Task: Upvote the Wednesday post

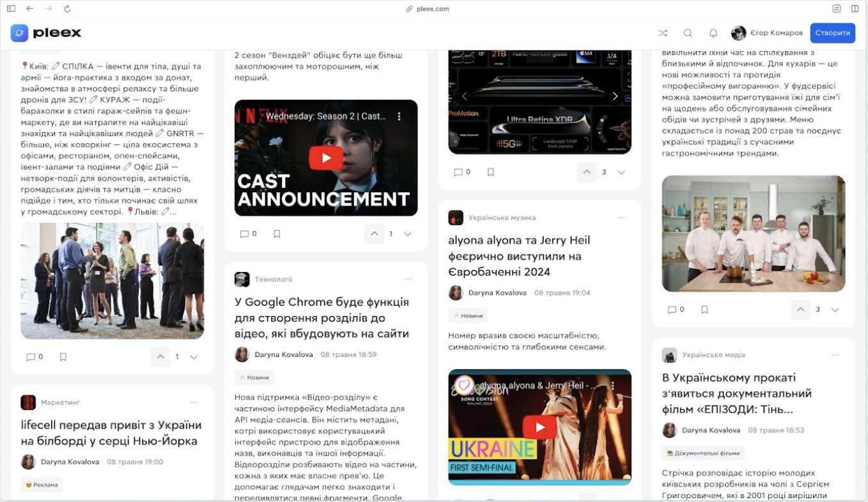Action: point(375,234)
